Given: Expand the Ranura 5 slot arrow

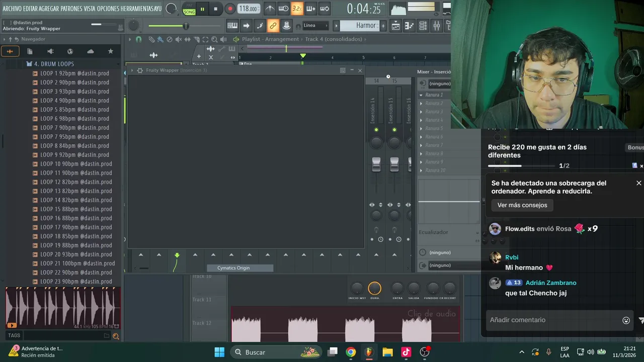Looking at the screenshot, I should [x=421, y=129].
